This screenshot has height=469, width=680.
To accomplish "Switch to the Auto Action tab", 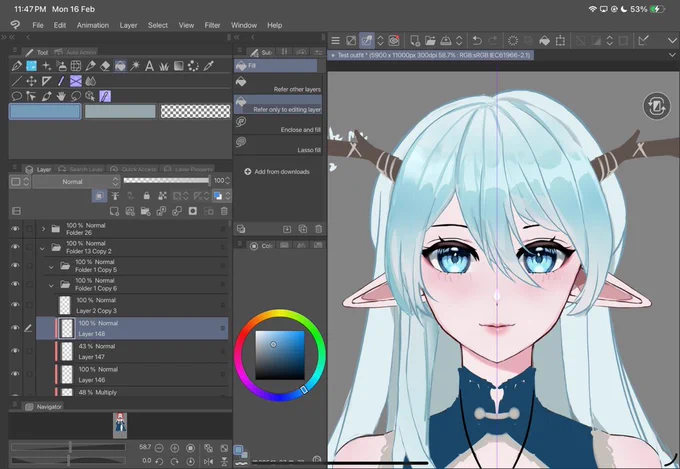I will [x=75, y=52].
